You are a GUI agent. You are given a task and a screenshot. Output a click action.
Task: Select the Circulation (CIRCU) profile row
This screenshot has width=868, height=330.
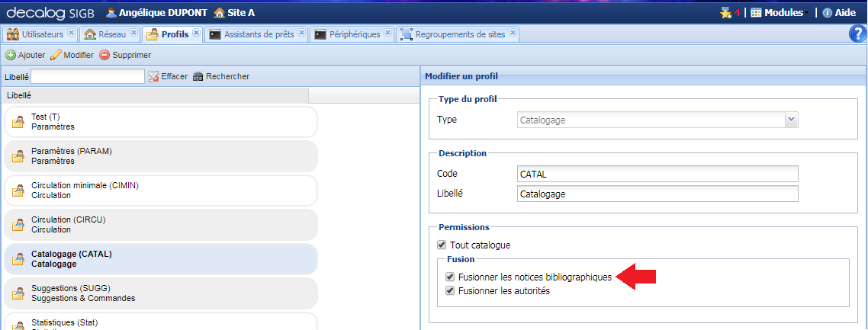(x=160, y=224)
